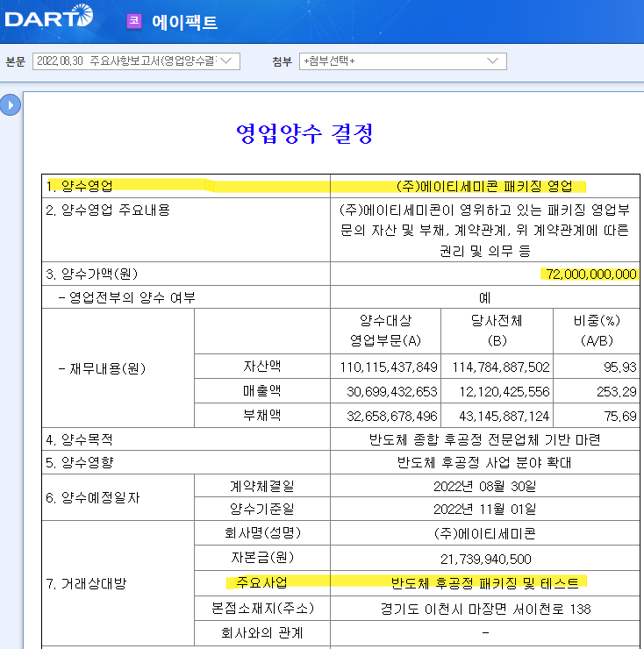Click the row label 2. 양수영업 주요내용

(x=108, y=210)
